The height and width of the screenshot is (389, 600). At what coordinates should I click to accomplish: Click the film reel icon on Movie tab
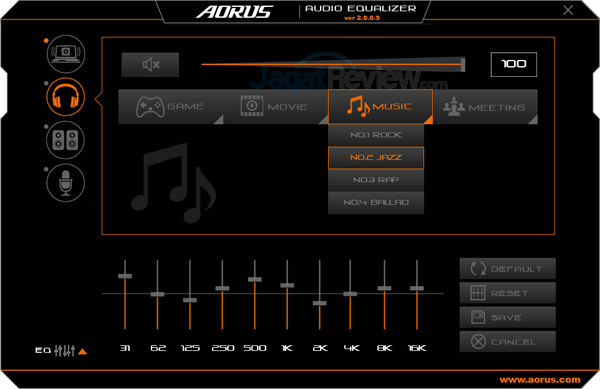[x=252, y=106]
